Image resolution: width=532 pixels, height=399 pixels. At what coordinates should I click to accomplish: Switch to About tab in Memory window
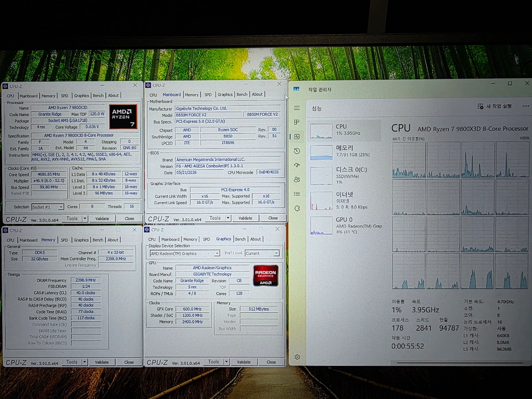pos(113,240)
